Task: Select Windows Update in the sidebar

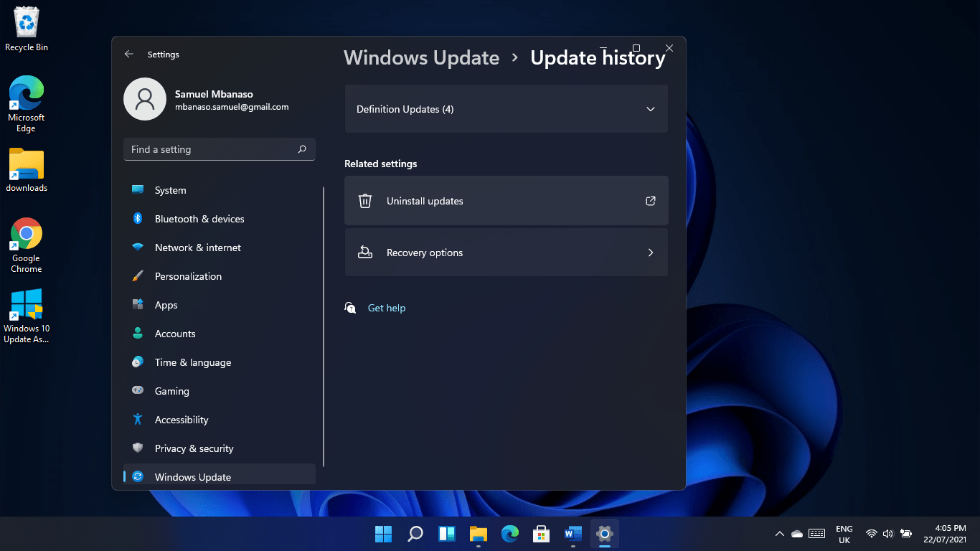Action: 192,476
